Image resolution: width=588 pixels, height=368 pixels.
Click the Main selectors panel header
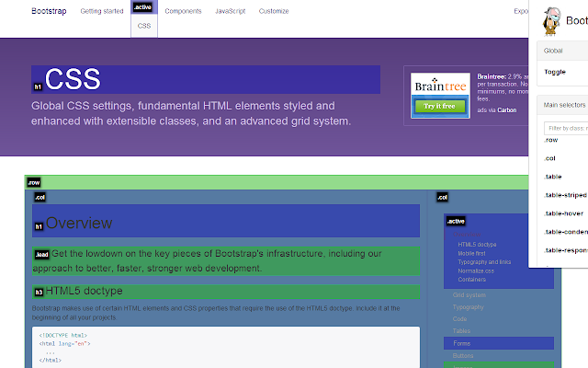click(562, 105)
